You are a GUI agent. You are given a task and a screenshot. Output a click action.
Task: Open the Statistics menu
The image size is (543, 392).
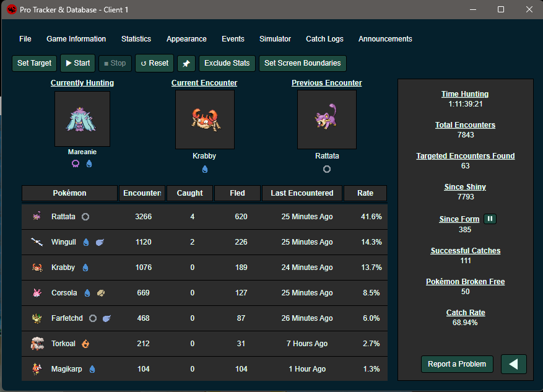tap(136, 39)
